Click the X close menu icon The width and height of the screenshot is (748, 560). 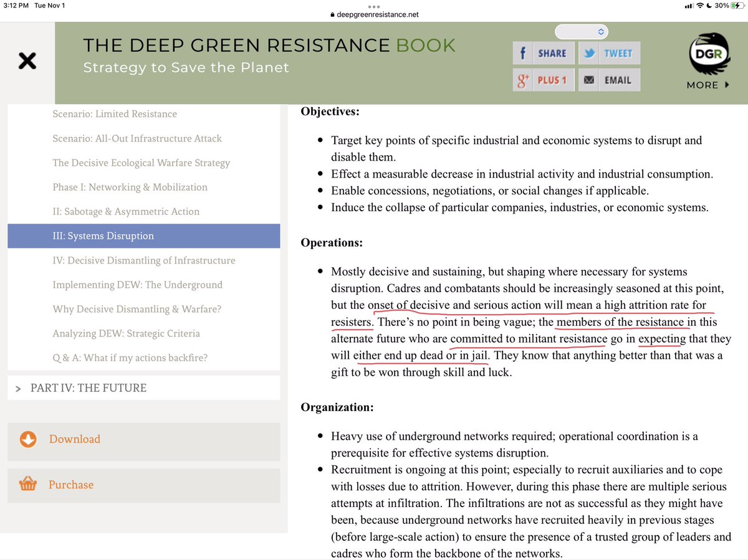coord(27,61)
